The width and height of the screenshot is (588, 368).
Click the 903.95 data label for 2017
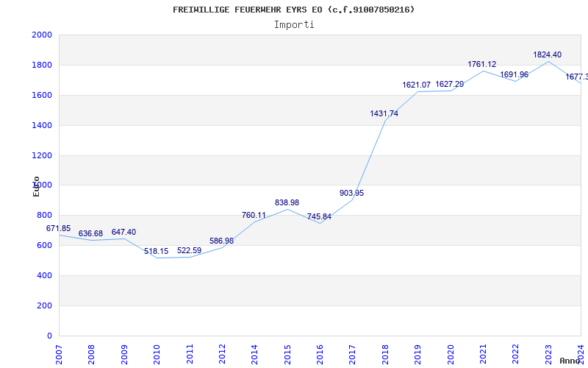point(351,193)
